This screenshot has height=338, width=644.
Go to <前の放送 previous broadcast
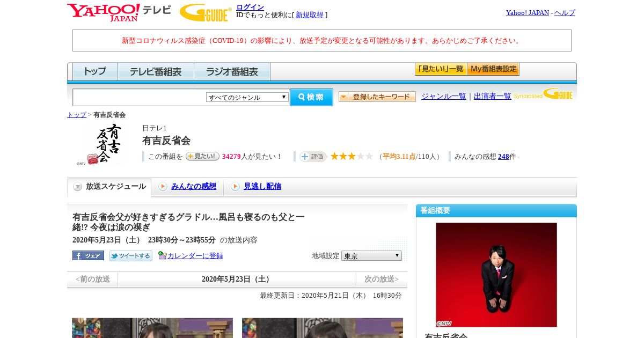click(x=92, y=279)
